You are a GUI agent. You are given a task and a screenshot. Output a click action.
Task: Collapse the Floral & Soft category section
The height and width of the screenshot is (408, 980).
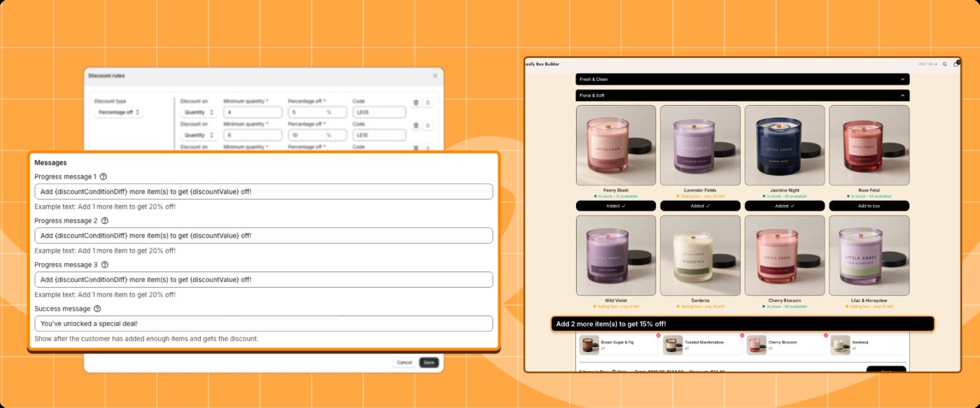click(742, 95)
